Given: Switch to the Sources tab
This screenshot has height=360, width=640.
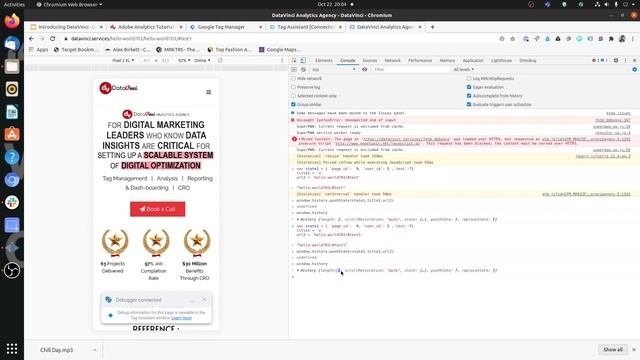Looking at the screenshot, I should [x=370, y=60].
